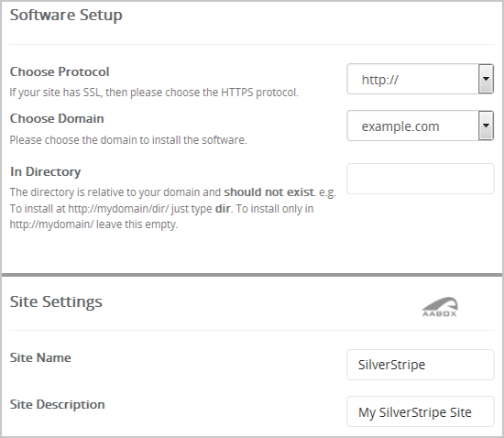The width and height of the screenshot is (504, 438).
Task: Open the Choose Protocol dropdown showing http://
Action: point(420,79)
